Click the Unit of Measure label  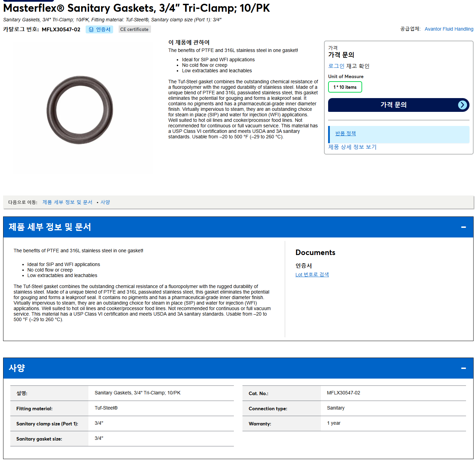click(346, 76)
